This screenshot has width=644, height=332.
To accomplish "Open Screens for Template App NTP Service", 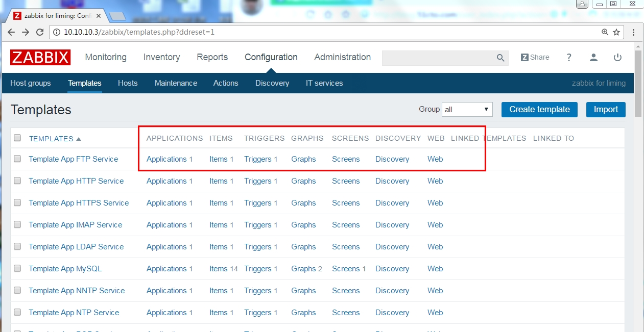I will 346,312.
